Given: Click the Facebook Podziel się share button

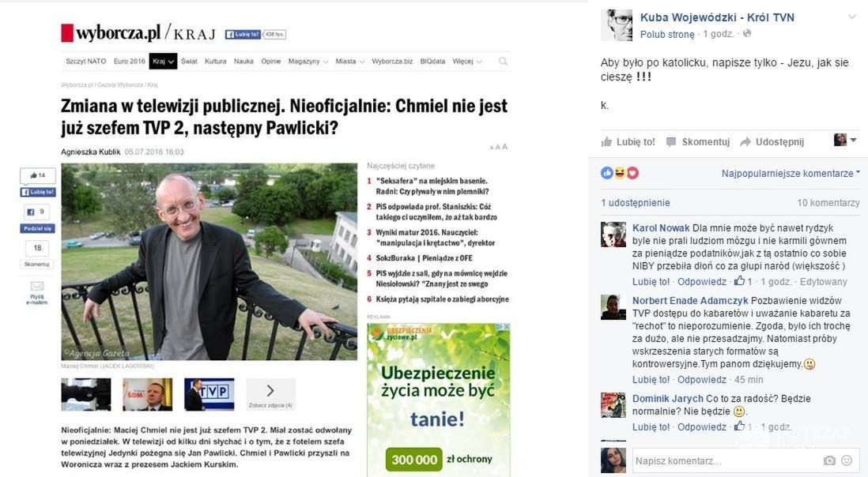Looking at the screenshot, I should 38,228.
